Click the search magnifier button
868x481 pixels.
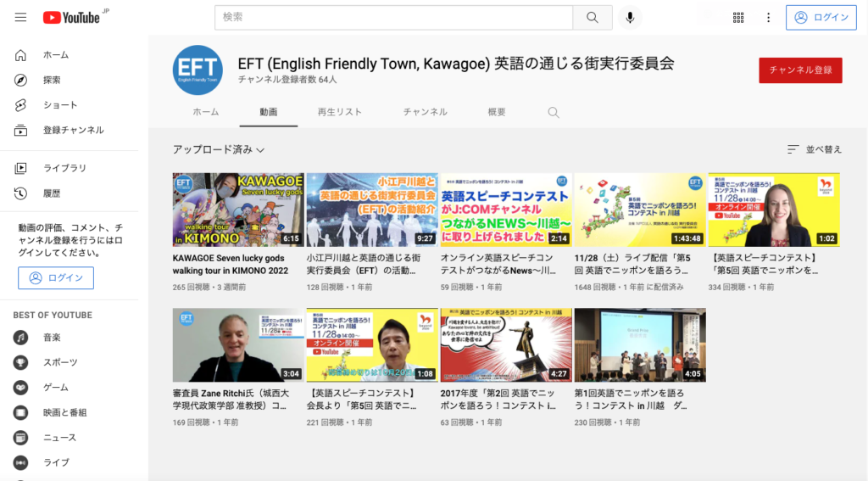[593, 17]
